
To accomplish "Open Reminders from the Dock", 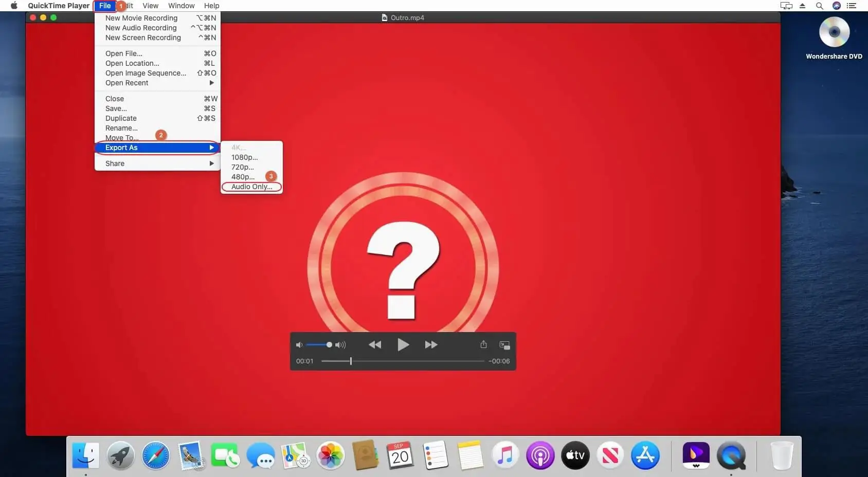I will pos(436,455).
